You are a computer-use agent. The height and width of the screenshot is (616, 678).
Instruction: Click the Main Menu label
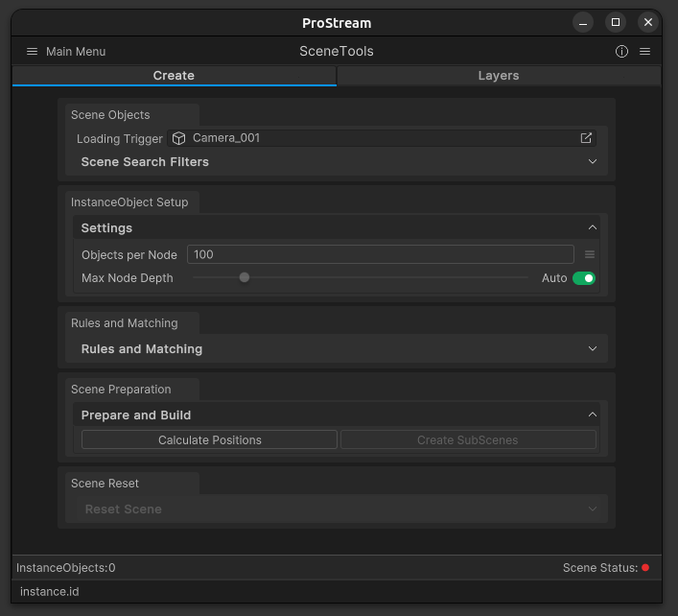point(76,52)
